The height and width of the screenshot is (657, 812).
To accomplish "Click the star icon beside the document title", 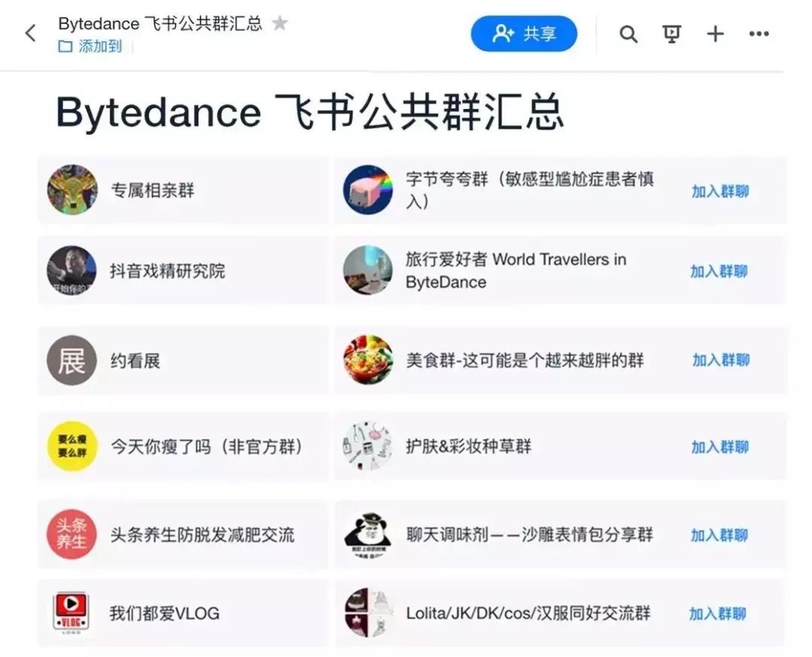I will [279, 23].
